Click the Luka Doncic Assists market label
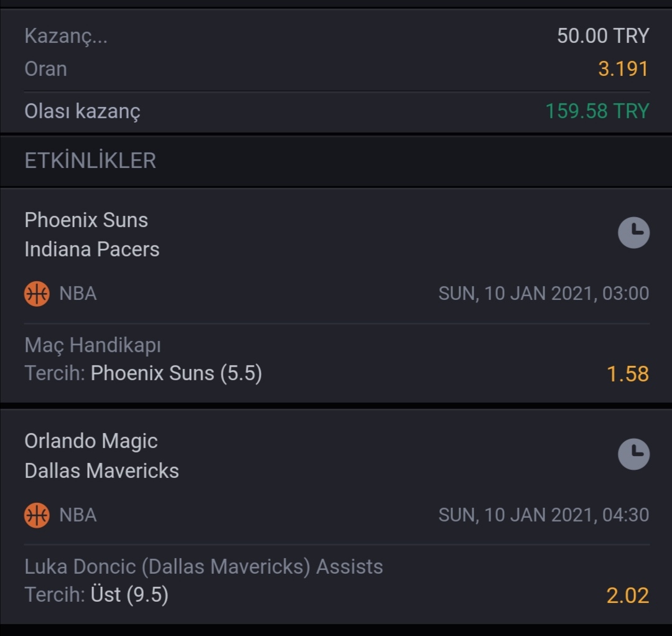Screen dimensions: 672x636 click(x=203, y=566)
